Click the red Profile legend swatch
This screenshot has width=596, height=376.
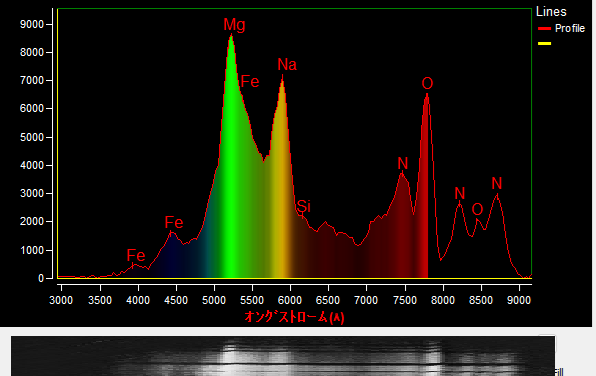(544, 29)
